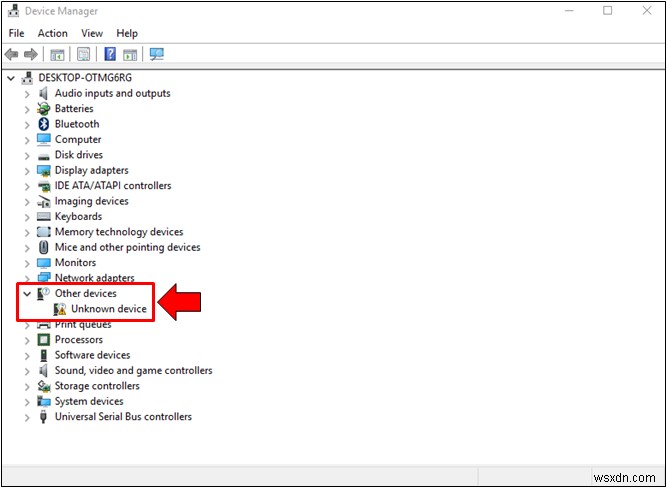Expand the Keyboards category chevron
The height and width of the screenshot is (488, 667).
27,217
